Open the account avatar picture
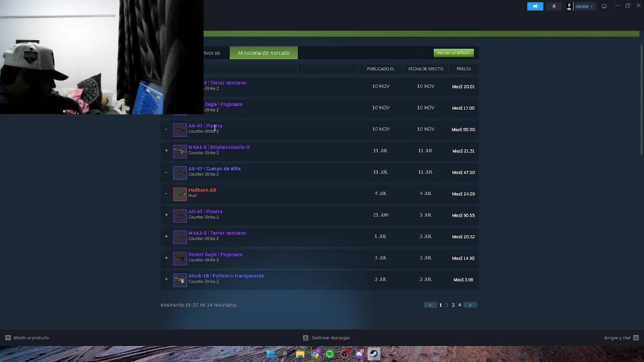The width and height of the screenshot is (644, 362). (x=569, y=7)
